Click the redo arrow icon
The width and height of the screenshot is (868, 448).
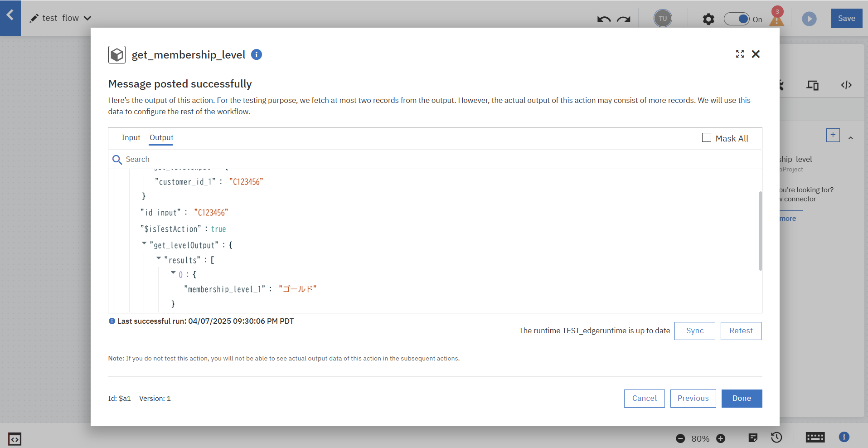pos(624,19)
